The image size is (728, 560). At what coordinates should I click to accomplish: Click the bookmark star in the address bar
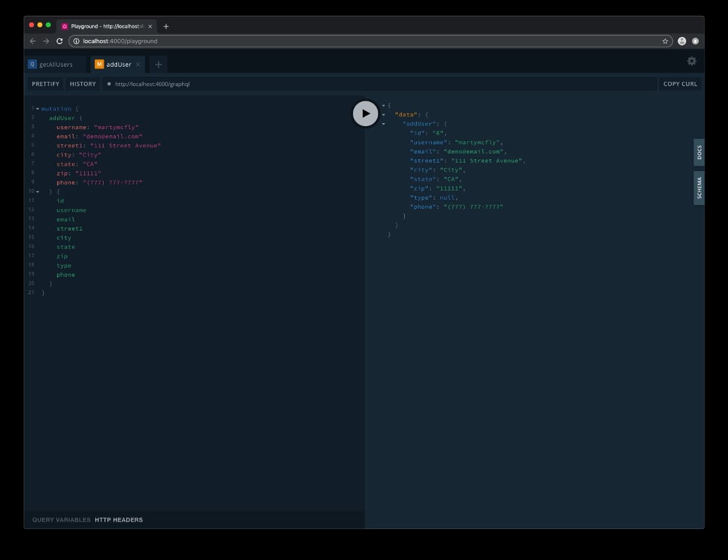(665, 41)
